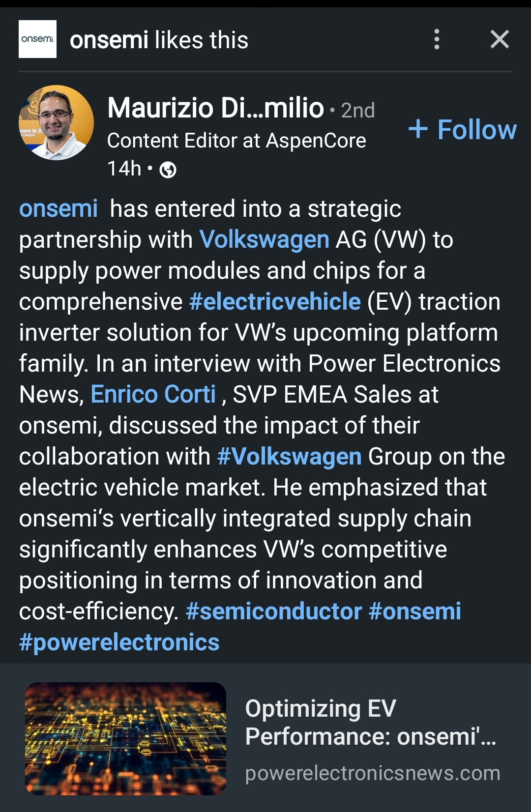Follow Maurizio Di...milio
531x812 pixels.
(463, 130)
